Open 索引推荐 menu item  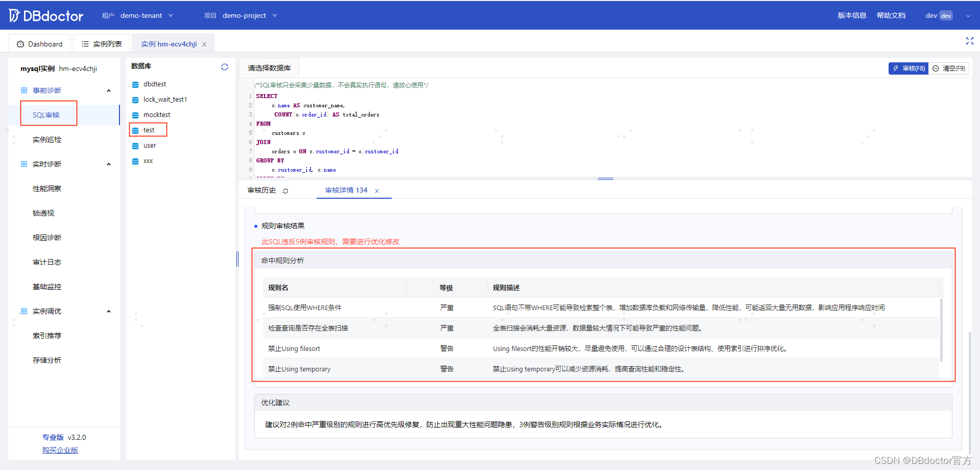pos(47,336)
